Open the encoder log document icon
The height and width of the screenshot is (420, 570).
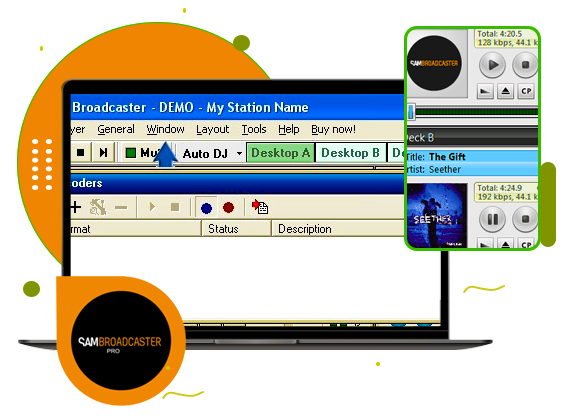260,207
